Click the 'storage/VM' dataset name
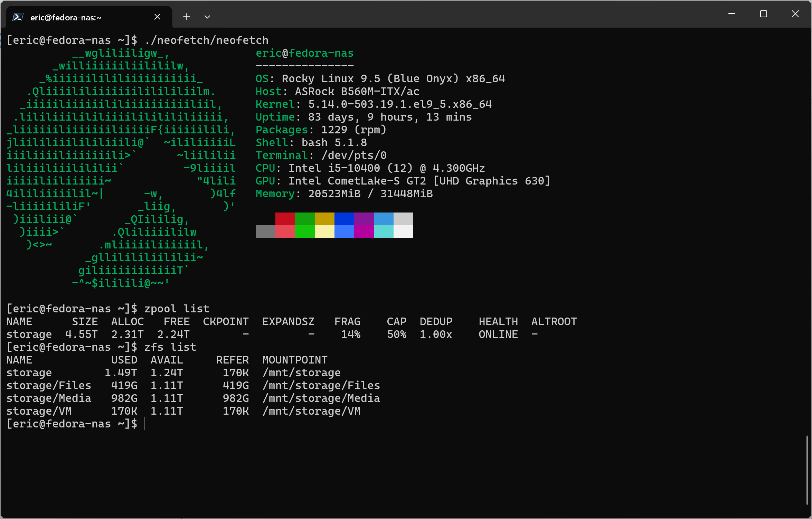Screen dimensions: 812x519 click(39, 411)
